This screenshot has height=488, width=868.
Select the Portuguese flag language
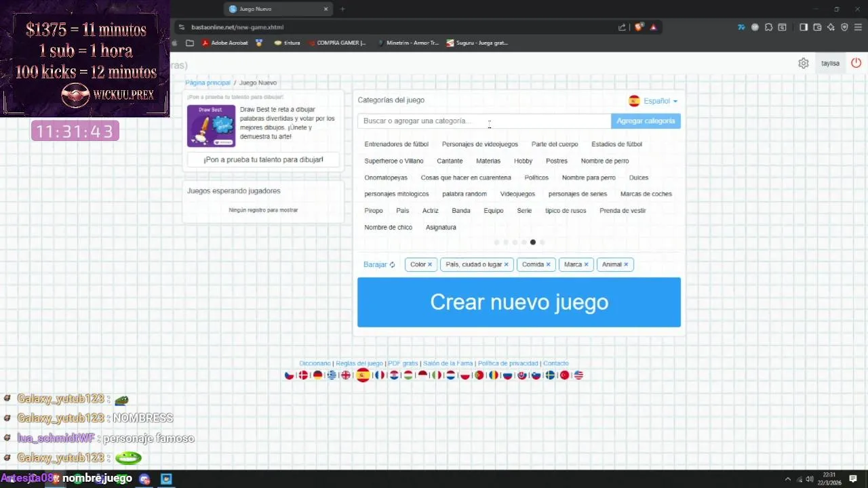(x=479, y=375)
